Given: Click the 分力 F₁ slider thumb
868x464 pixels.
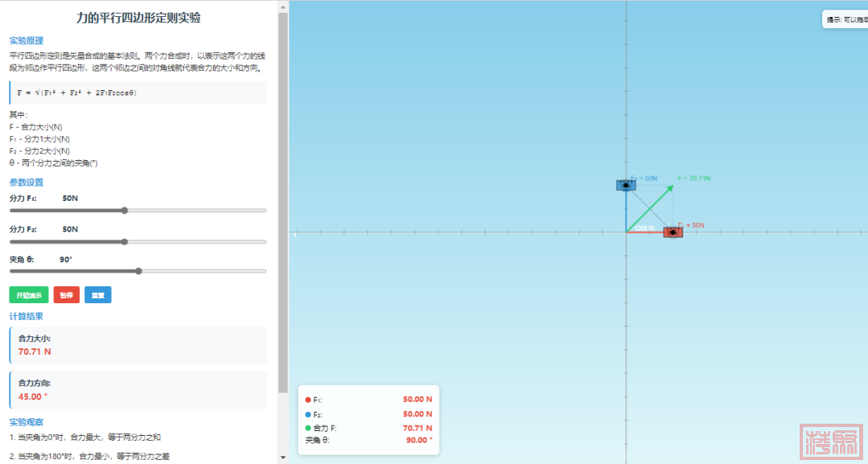Looking at the screenshot, I should click(125, 211).
